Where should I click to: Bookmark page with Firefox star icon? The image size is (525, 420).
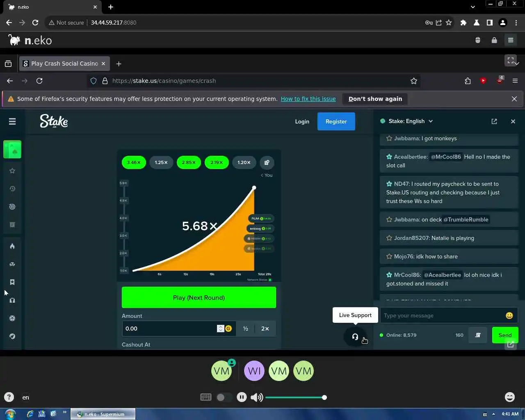[414, 81]
